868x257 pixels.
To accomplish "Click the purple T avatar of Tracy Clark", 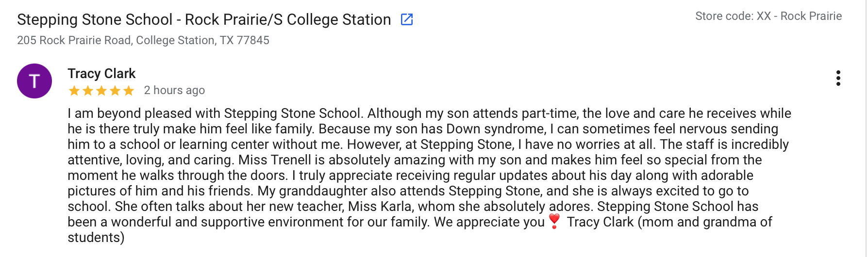I will pos(34,81).
